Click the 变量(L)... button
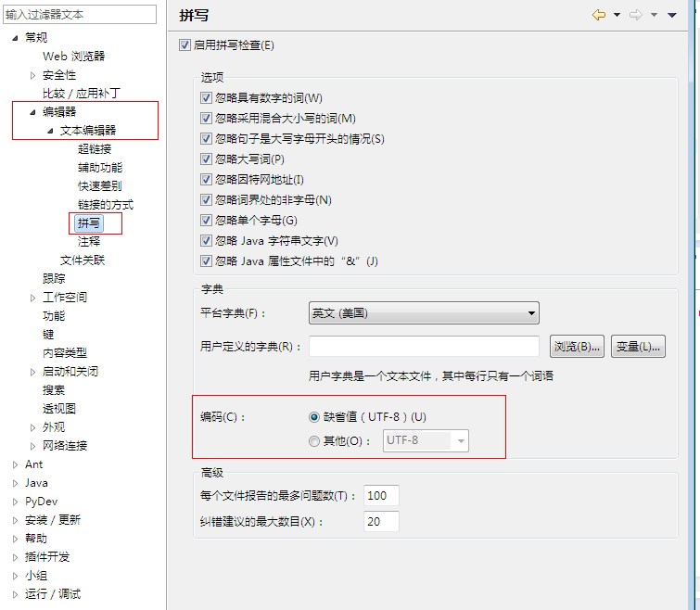 click(x=638, y=347)
